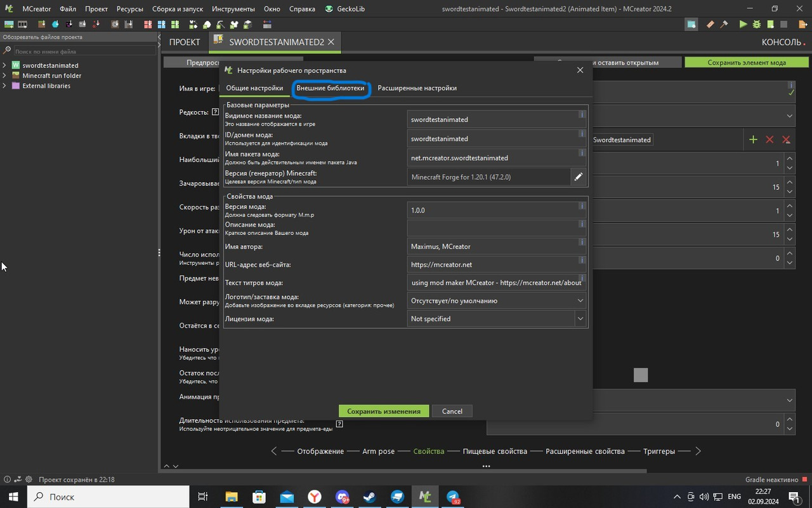
Task: Click the URL-адрес веб-сайта input field
Action: pos(497,264)
